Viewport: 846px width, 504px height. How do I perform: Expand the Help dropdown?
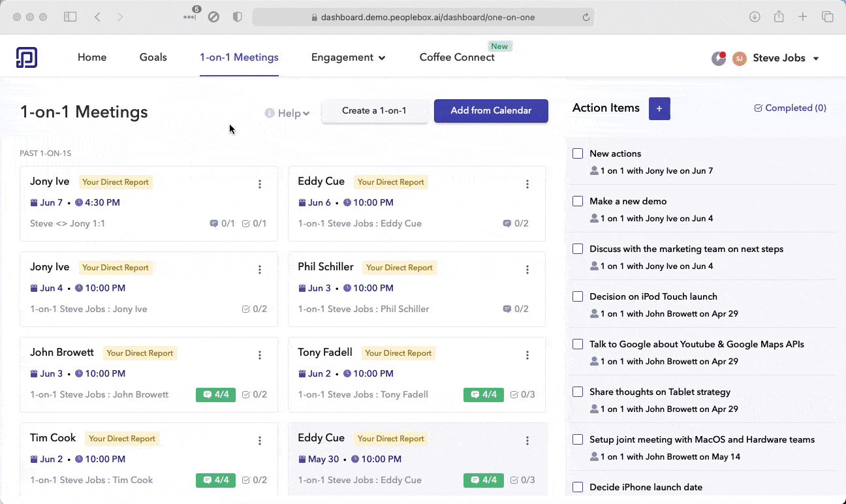[287, 114]
